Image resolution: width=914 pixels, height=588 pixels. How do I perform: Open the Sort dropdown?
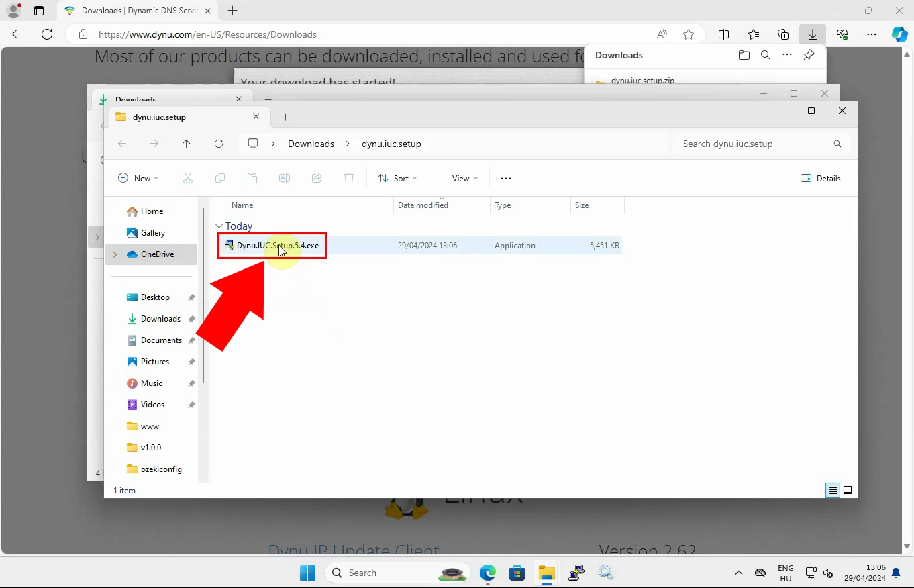click(x=397, y=178)
